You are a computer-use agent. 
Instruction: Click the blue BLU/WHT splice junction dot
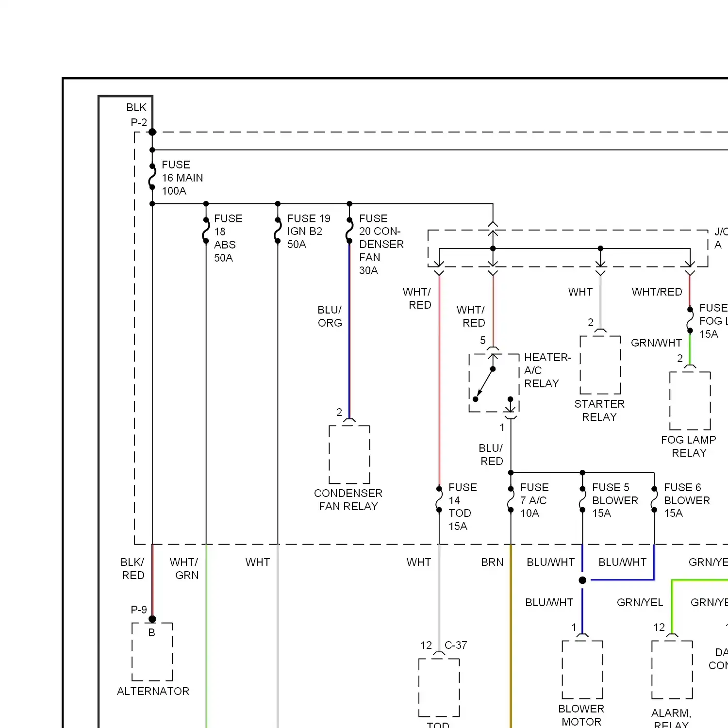point(582,580)
